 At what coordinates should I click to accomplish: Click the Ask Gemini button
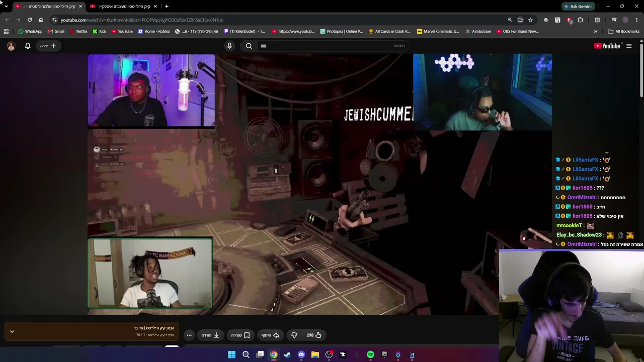coord(578,7)
